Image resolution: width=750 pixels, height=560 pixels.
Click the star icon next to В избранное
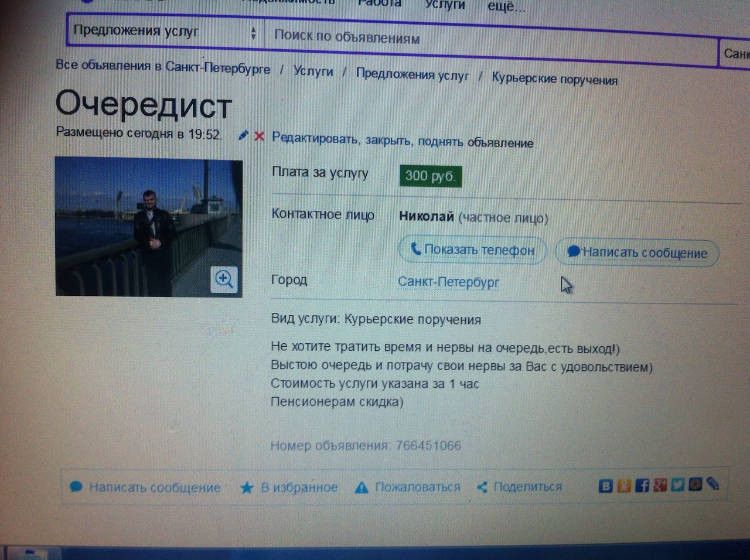point(247,487)
